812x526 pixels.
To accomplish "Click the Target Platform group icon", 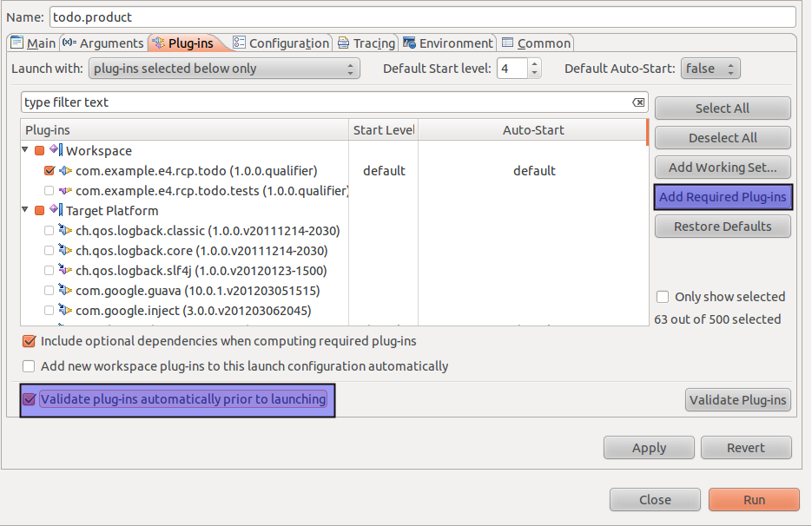I will point(56,211).
